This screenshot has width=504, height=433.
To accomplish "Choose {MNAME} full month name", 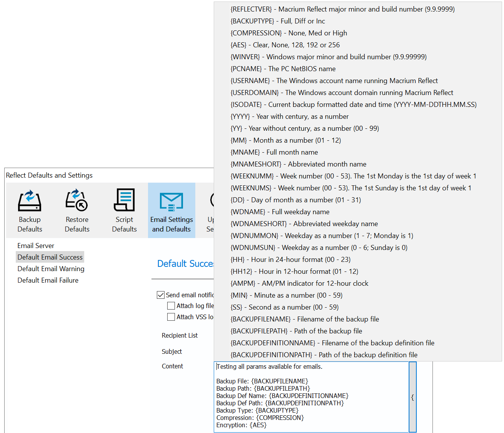I will [358, 152].
